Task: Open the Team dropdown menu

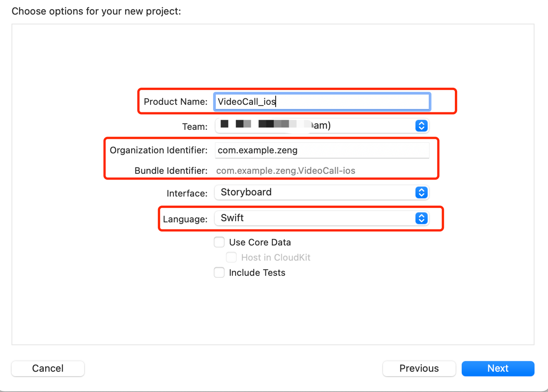Action: (322, 126)
